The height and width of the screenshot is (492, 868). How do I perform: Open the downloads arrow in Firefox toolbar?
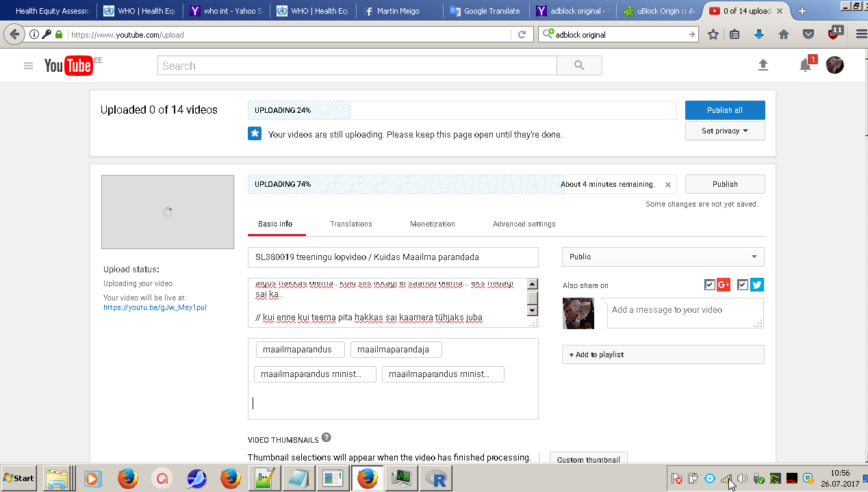pos(759,34)
